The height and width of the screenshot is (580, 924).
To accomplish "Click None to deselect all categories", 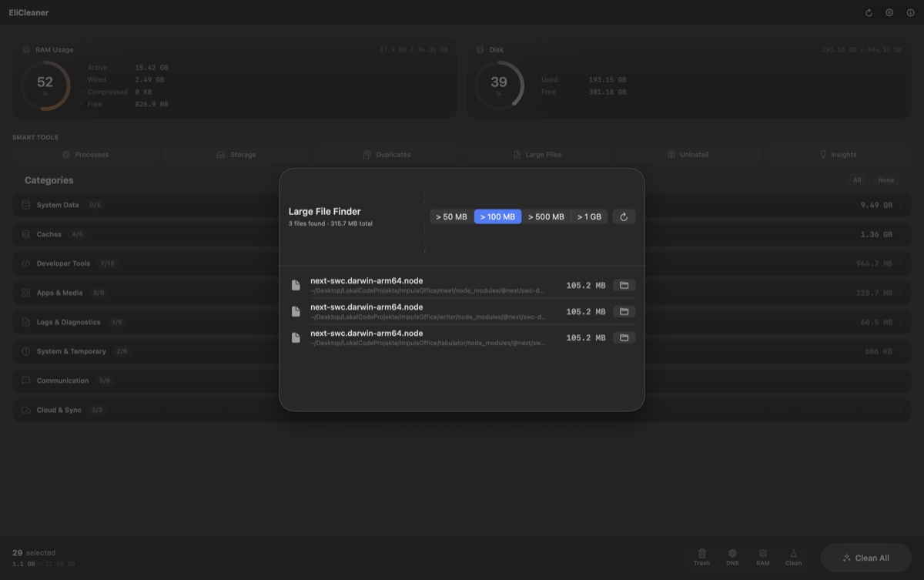I will (885, 179).
